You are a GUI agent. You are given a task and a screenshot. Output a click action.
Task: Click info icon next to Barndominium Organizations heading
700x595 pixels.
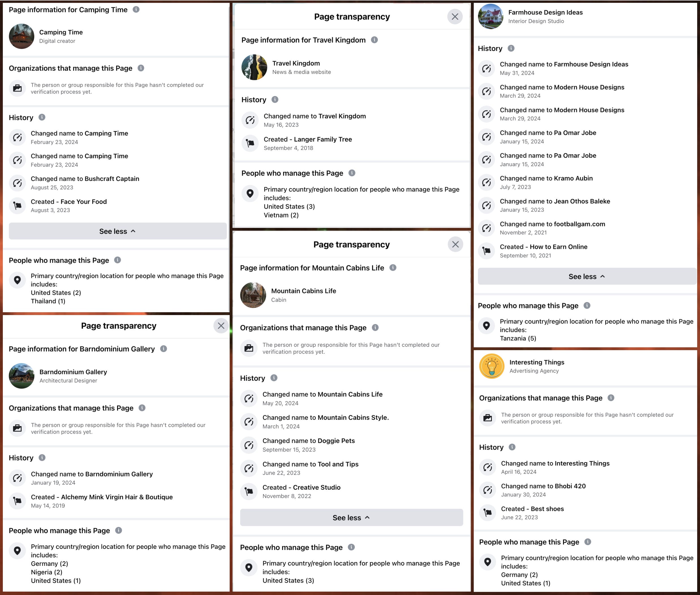(x=142, y=408)
